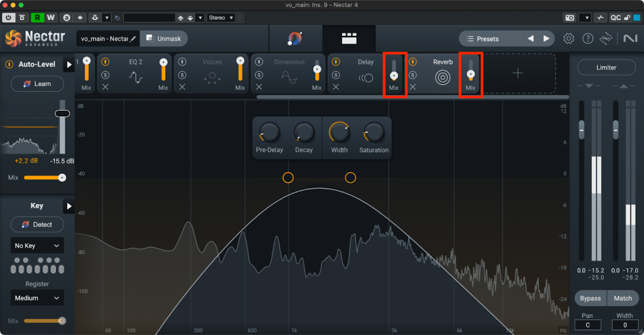The width and height of the screenshot is (644, 335).
Task: Click the Learn button
Action: [37, 84]
